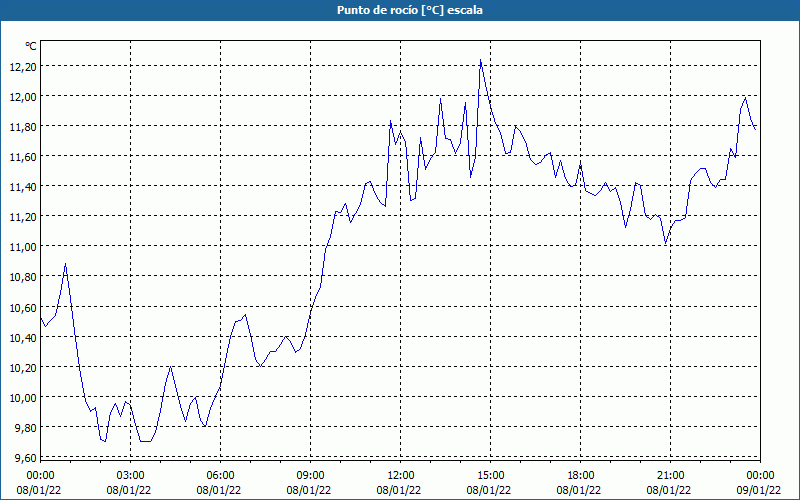Click the curve peak above 10,80 near 01:00
800x500 pixels.
tap(65, 264)
